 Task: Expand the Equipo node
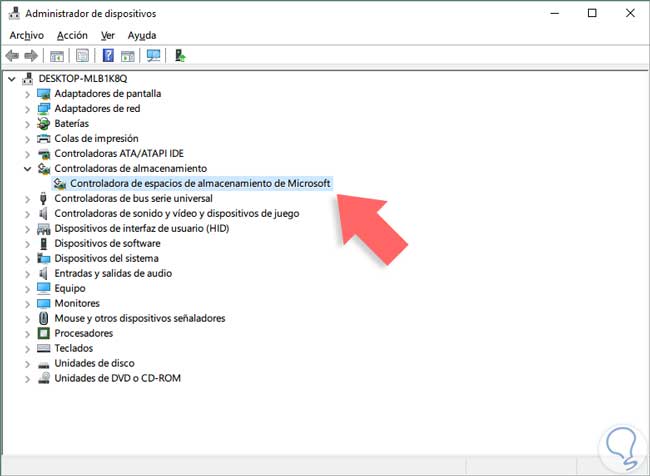pos(27,289)
